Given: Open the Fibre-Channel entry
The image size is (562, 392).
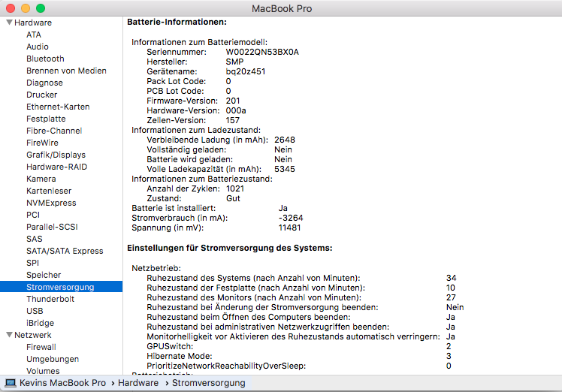Looking at the screenshot, I should click(54, 131).
